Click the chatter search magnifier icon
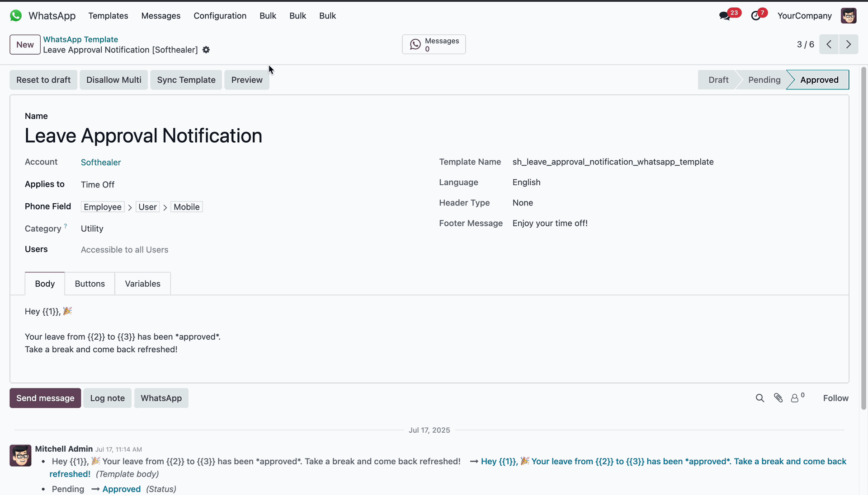The height and width of the screenshot is (495, 868). (760, 398)
